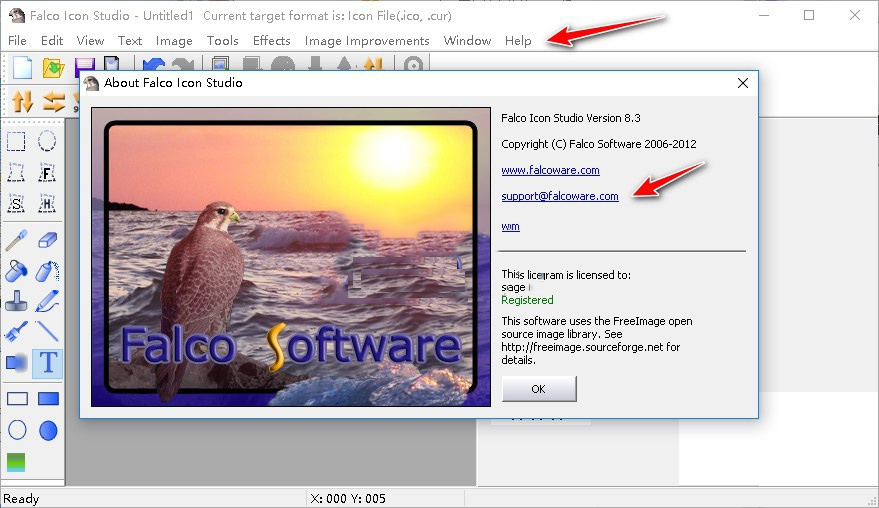Select the pencil drawing tool
The image size is (879, 508).
(x=47, y=302)
